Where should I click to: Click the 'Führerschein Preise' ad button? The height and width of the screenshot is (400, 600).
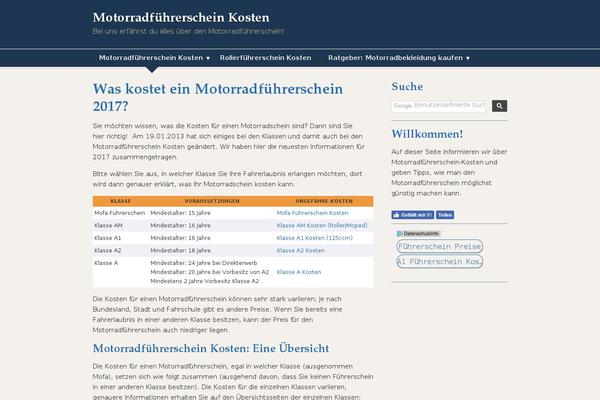pyautogui.click(x=440, y=247)
